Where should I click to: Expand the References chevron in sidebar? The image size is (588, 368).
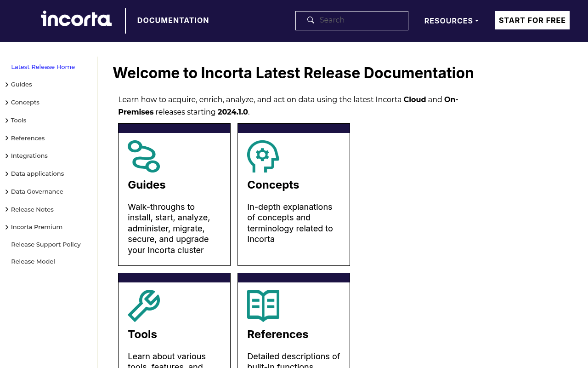tap(7, 138)
